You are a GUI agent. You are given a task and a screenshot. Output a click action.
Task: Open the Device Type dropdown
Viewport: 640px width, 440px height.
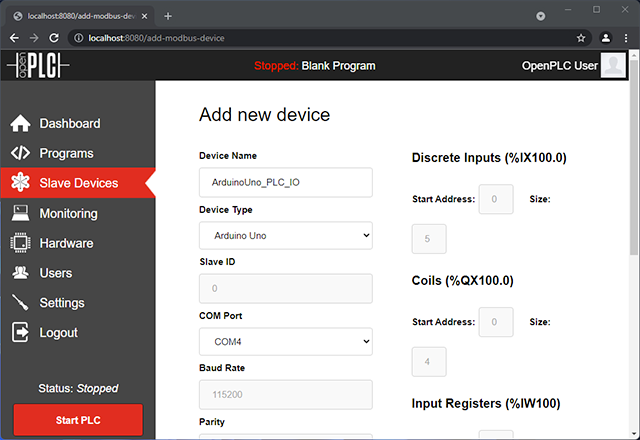[285, 236]
